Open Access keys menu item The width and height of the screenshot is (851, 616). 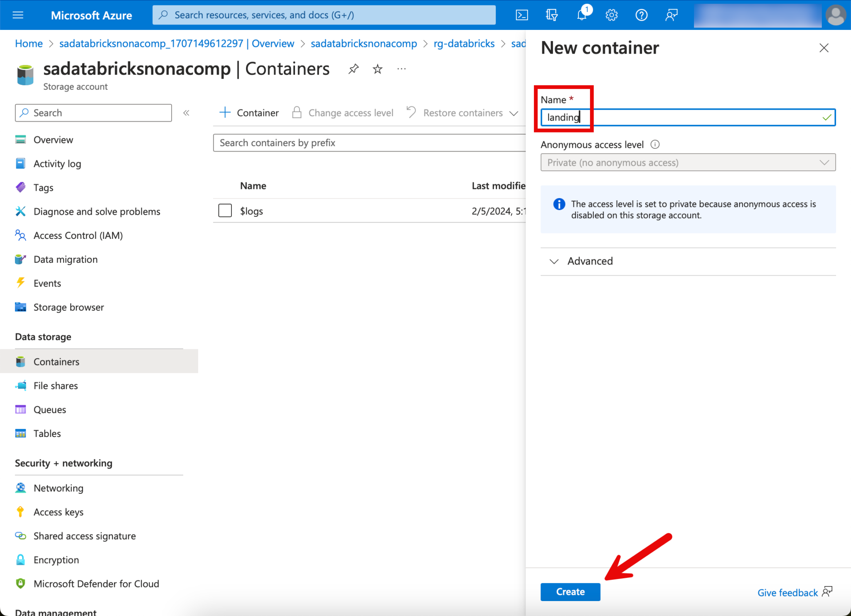point(59,512)
